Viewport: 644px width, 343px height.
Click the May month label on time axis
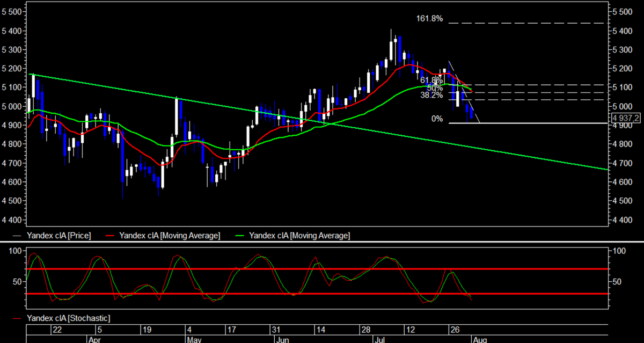coord(194,340)
